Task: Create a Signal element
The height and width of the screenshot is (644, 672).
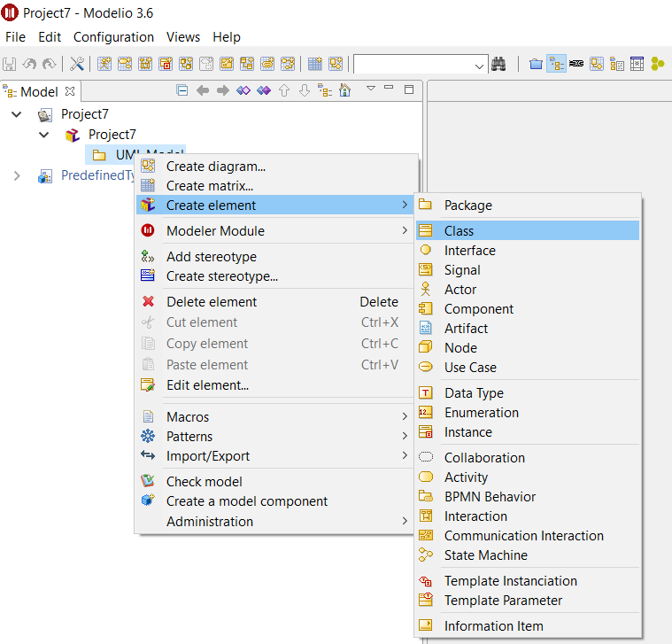Action: tap(528, 269)
